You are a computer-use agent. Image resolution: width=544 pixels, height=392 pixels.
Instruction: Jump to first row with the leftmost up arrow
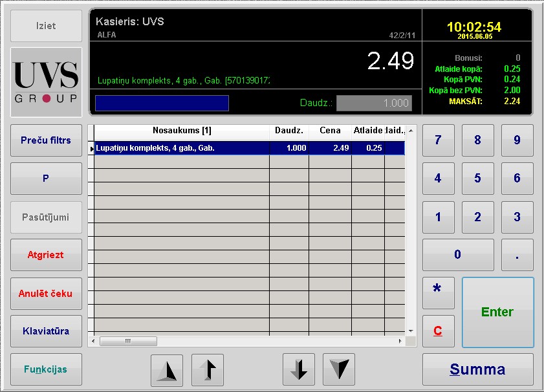point(167,370)
